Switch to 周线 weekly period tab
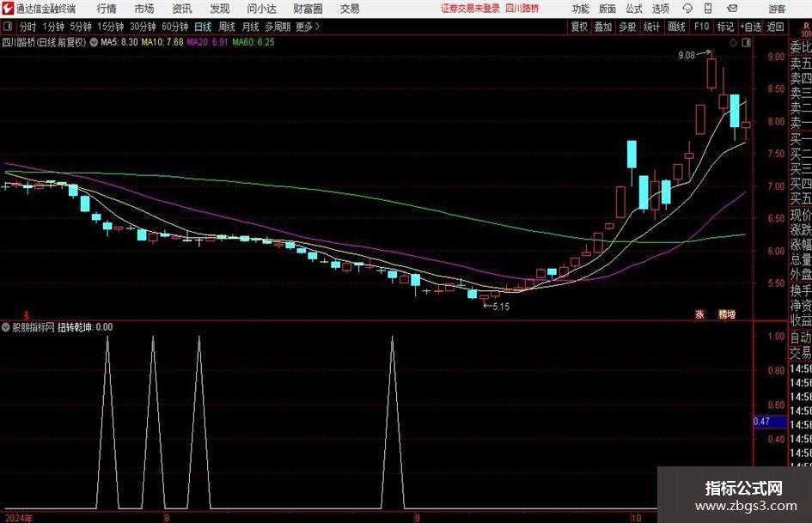The image size is (812, 523). 227,27
